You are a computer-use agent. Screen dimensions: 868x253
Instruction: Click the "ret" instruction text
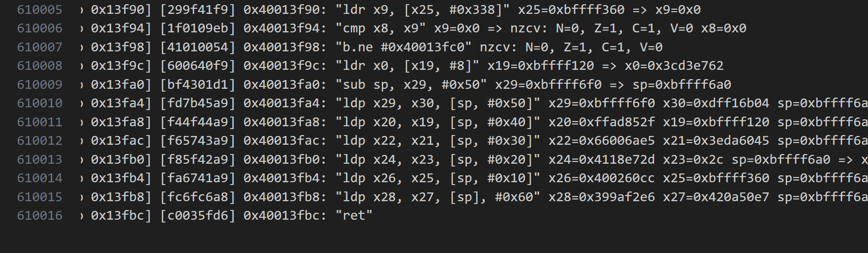(x=354, y=216)
